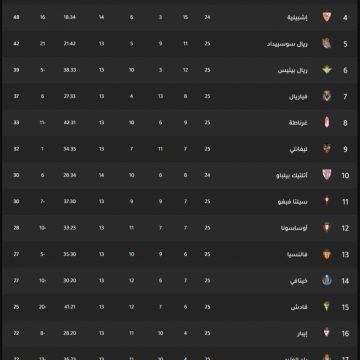Click the Real Sociedad club crest
The height and width of the screenshot is (360, 360).
327,43
